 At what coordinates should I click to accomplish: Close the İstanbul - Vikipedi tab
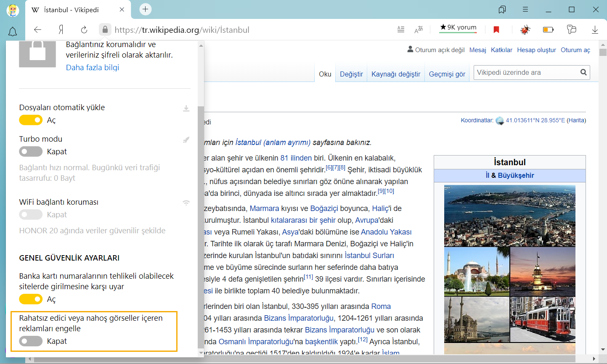122,9
